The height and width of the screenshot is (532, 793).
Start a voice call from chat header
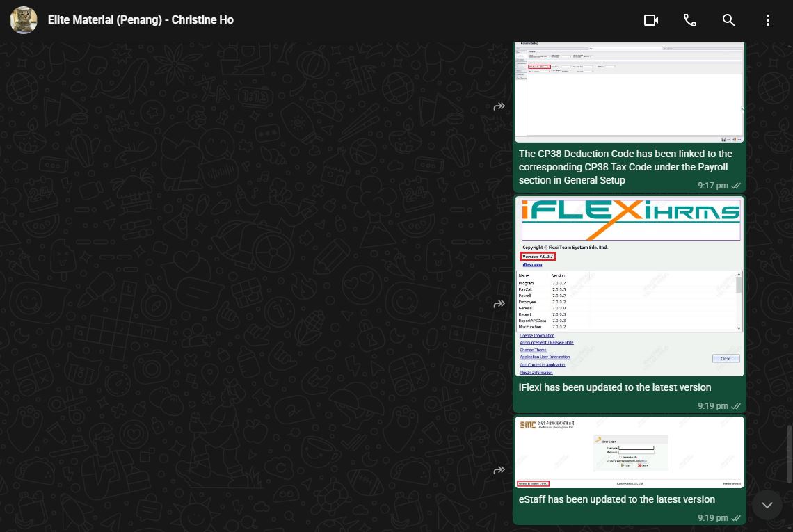pos(690,20)
